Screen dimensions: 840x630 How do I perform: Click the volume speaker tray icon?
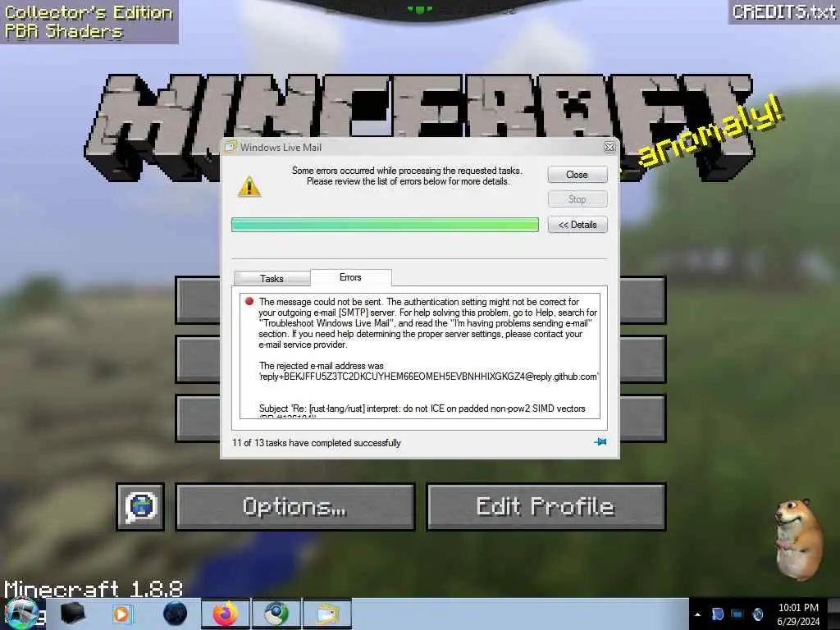pyautogui.click(x=758, y=614)
